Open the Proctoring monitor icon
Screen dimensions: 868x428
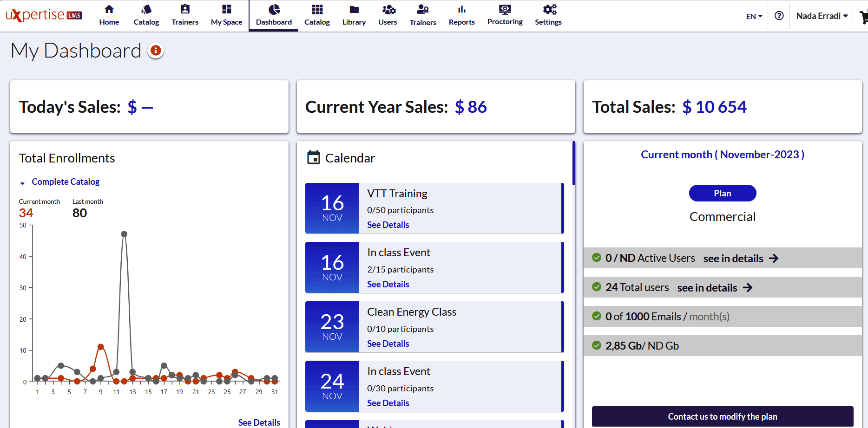coord(505,9)
